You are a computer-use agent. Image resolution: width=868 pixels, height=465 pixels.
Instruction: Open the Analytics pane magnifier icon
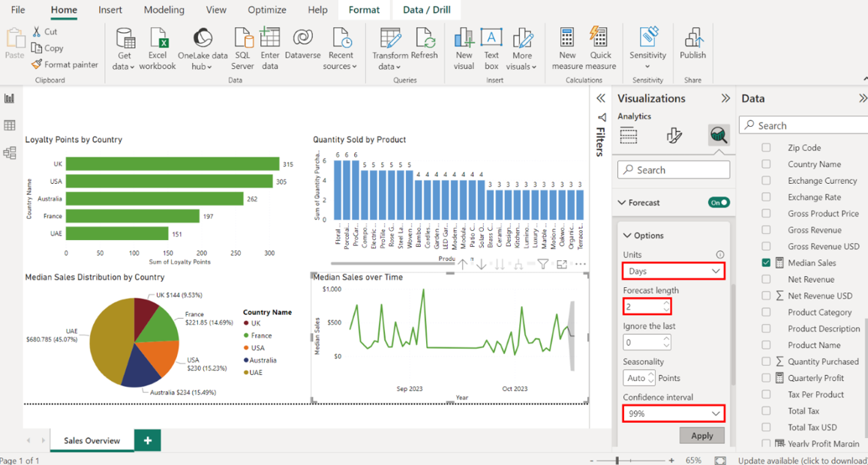[x=719, y=135]
